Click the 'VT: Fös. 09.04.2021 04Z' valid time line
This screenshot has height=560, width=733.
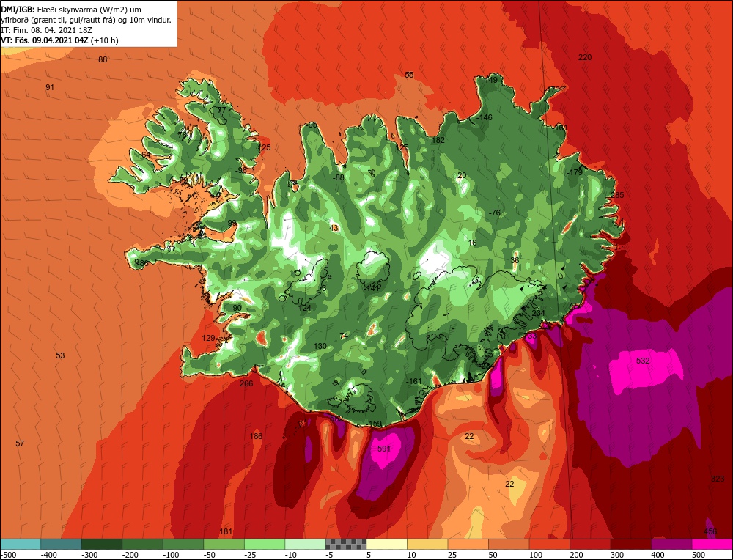[45, 40]
